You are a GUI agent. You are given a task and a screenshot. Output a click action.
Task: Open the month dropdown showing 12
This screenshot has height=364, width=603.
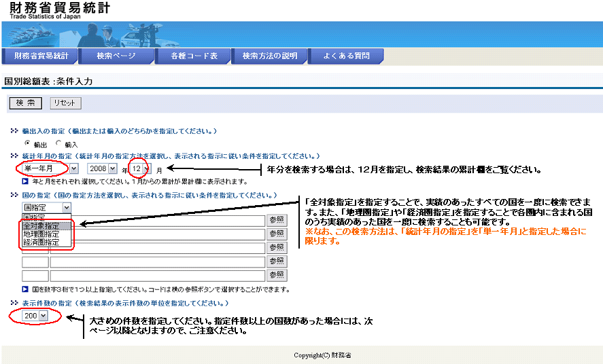[141, 168]
